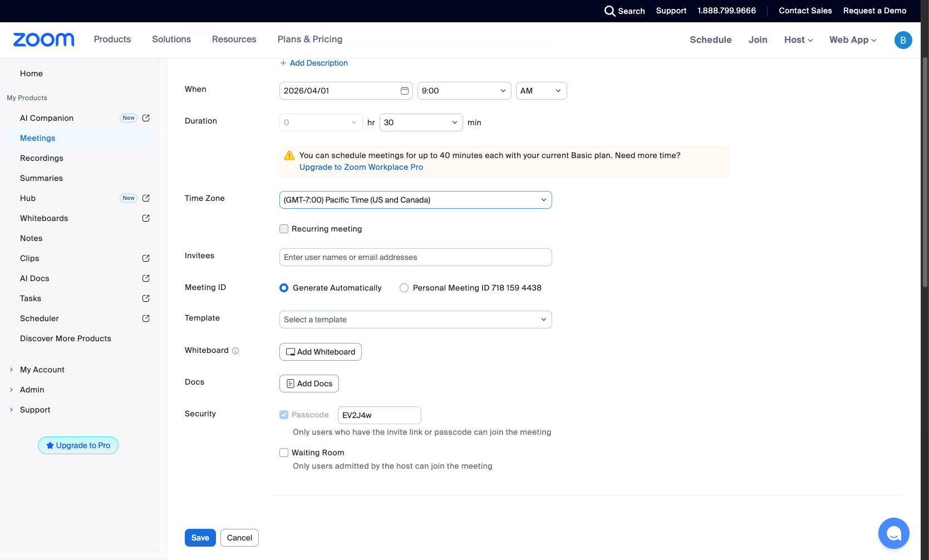Click the Add Docs button
The image size is (929, 560).
(x=309, y=384)
